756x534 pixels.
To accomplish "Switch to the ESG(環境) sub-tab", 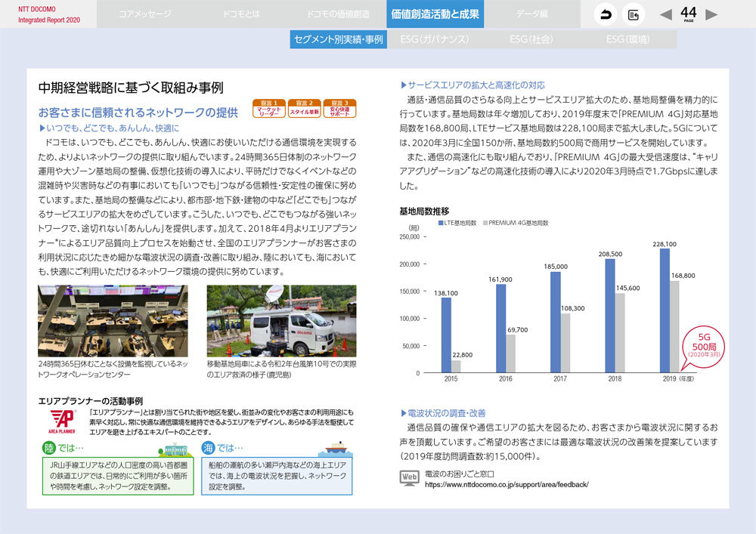I will coord(627,39).
